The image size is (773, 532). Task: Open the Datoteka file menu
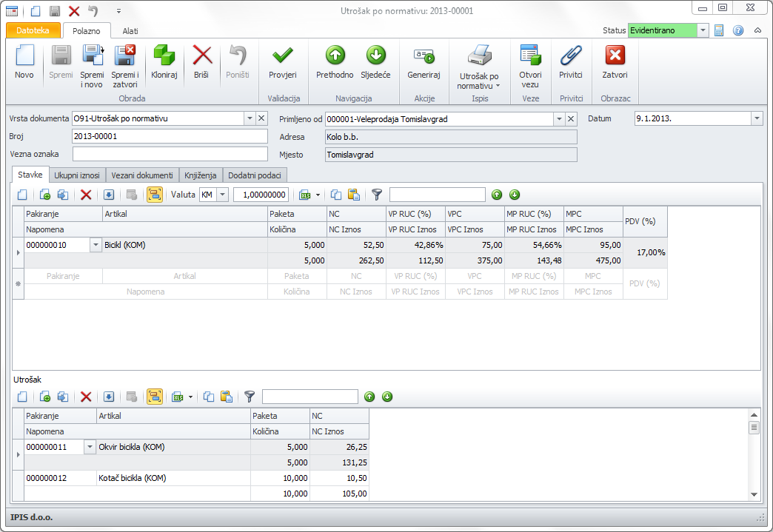[x=33, y=30]
